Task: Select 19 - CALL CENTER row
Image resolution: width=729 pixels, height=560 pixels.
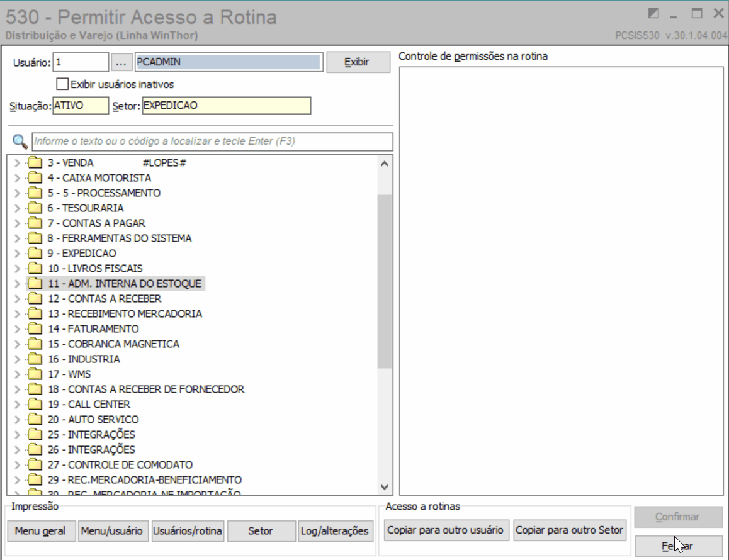Action: click(89, 405)
